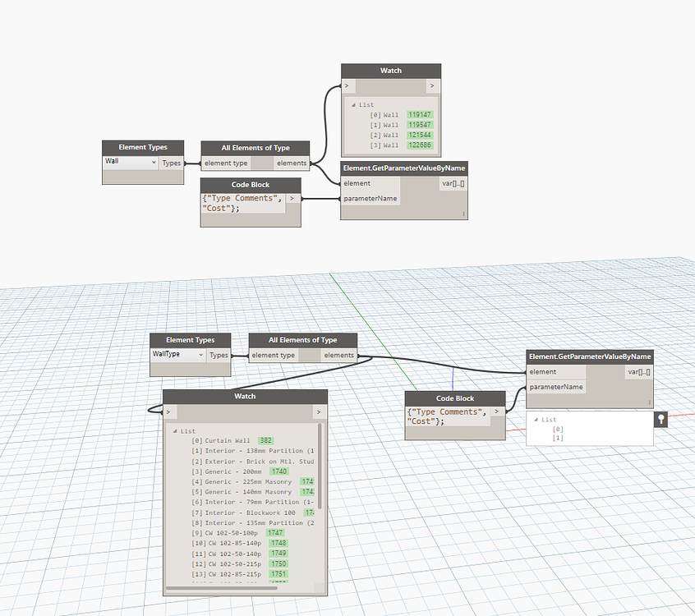
Task: Expand the List triangle in the preview bubble
Action: [x=535, y=419]
